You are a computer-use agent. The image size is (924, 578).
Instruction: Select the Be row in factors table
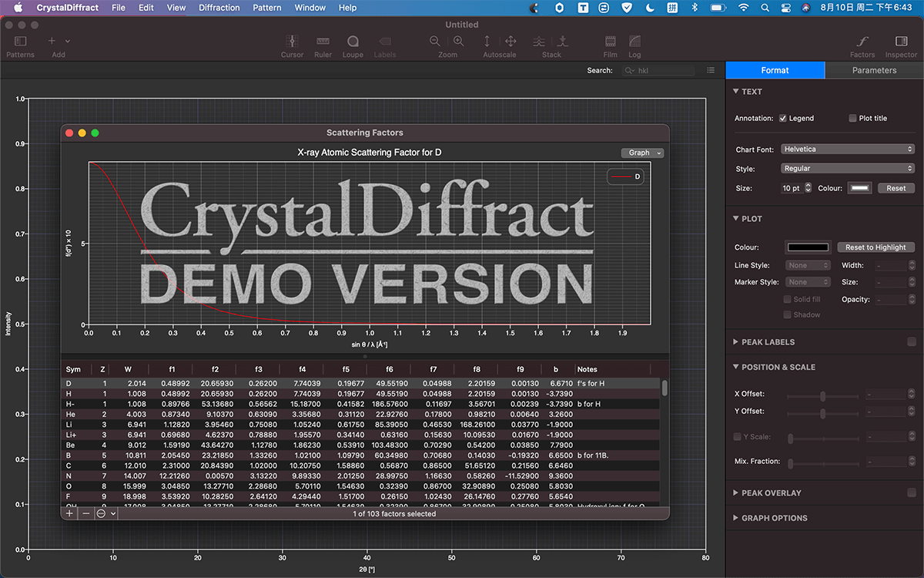pos(360,445)
